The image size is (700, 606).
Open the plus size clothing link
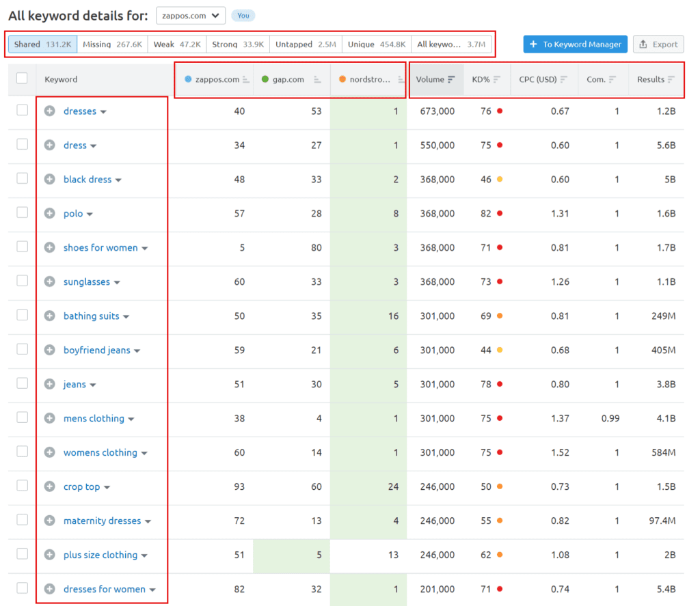[100, 555]
